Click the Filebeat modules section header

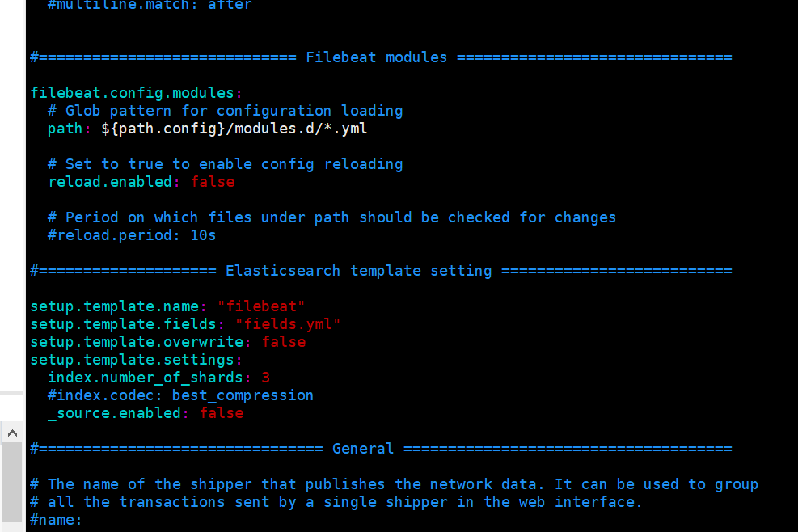(x=376, y=57)
